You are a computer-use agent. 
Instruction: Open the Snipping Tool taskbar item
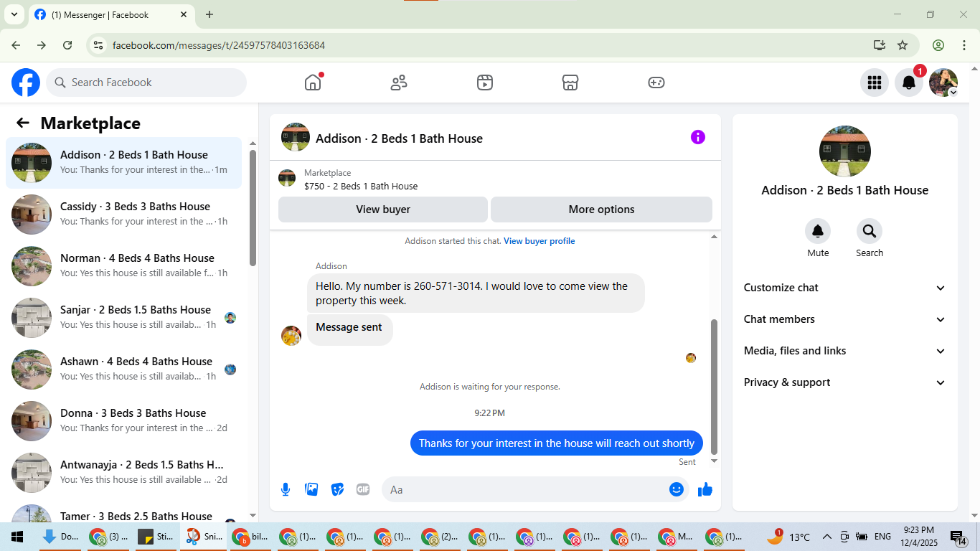pyautogui.click(x=204, y=537)
